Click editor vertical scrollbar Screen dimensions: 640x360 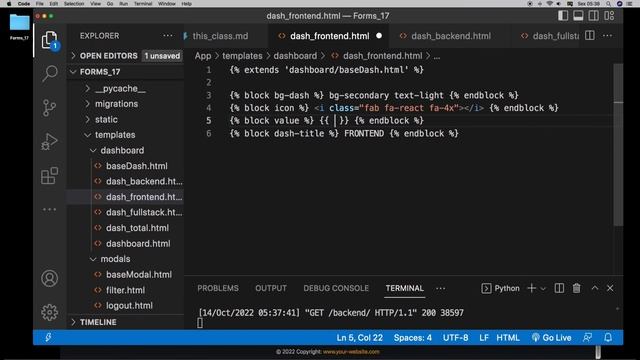[618, 144]
